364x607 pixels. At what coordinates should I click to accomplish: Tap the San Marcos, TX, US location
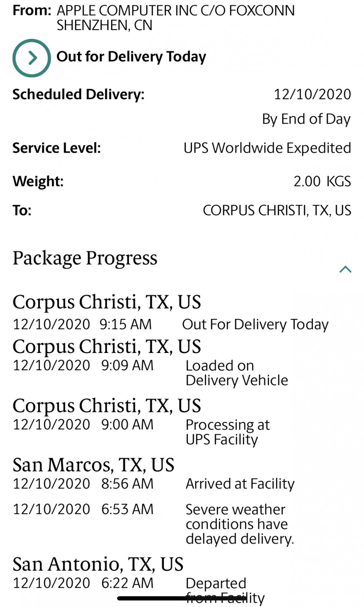tap(93, 465)
